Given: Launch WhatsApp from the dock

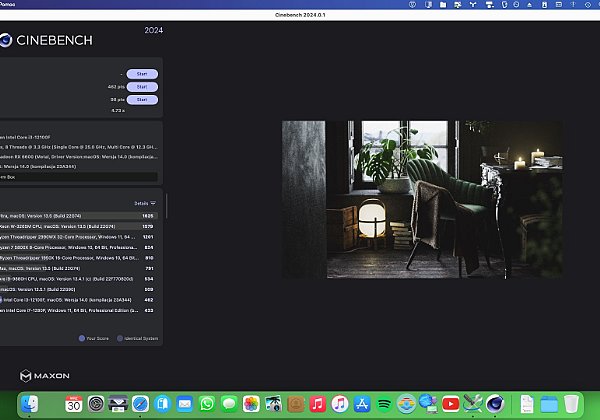Looking at the screenshot, I should point(207,404).
